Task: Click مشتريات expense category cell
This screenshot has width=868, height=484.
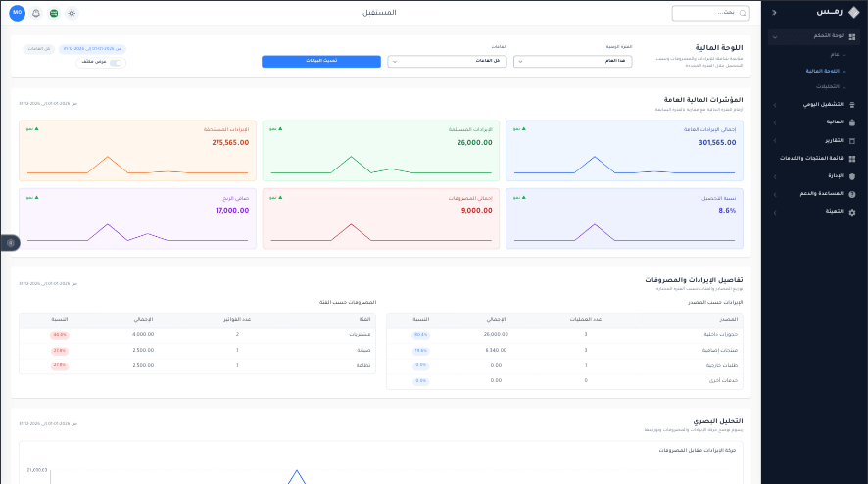Action: click(x=360, y=334)
